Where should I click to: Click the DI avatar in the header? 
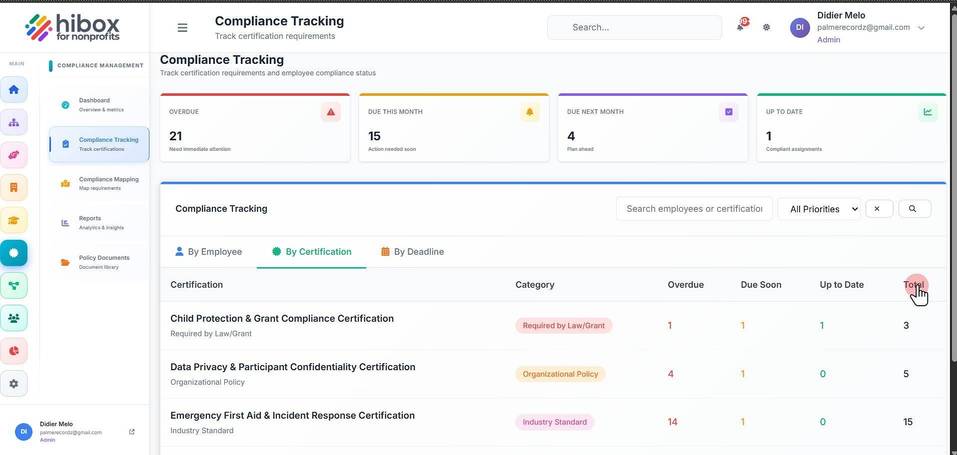click(800, 27)
